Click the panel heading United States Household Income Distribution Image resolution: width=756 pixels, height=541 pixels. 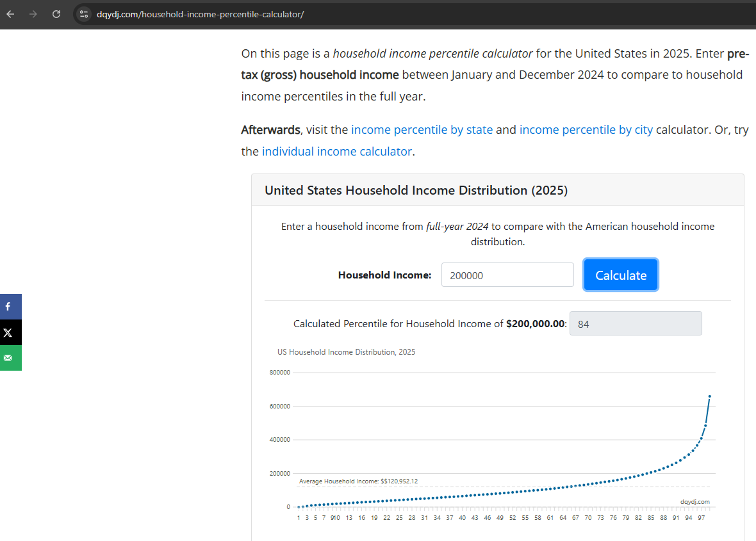click(x=416, y=190)
